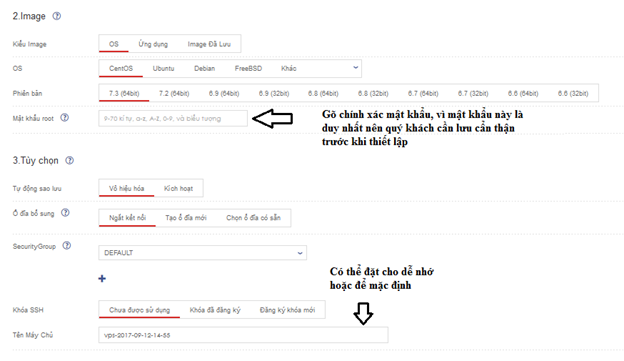Viewport: 624px width, 361px height.
Task: Select version 6.9 (32bit)
Action: click(x=274, y=94)
